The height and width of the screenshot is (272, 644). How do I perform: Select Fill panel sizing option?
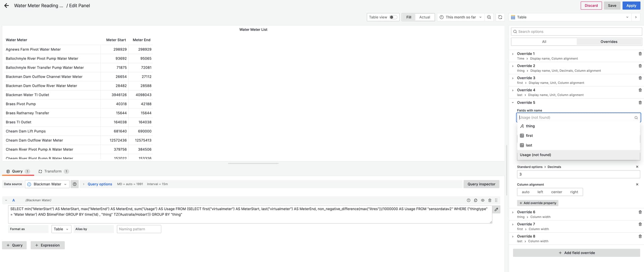[409, 17]
